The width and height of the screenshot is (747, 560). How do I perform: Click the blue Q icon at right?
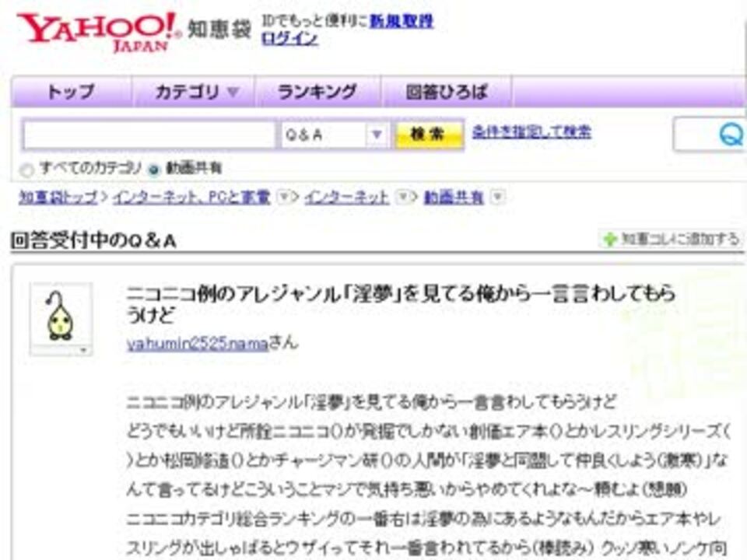731,134
